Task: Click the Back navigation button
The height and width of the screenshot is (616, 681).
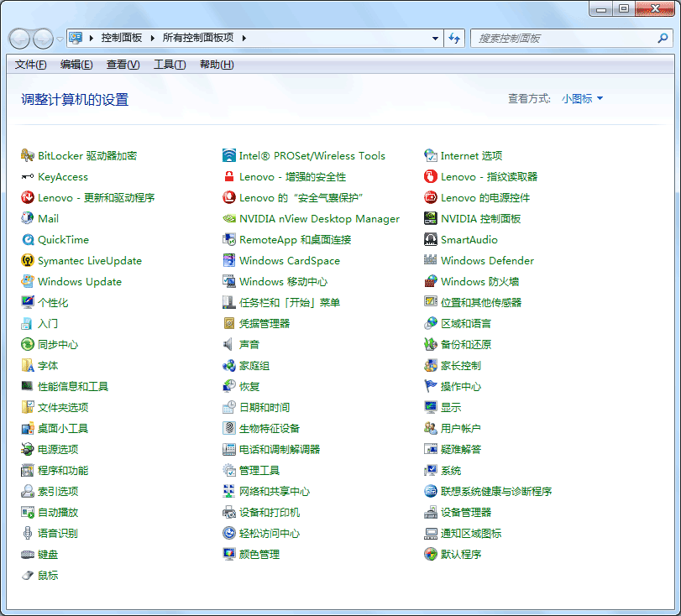Action: [19, 39]
